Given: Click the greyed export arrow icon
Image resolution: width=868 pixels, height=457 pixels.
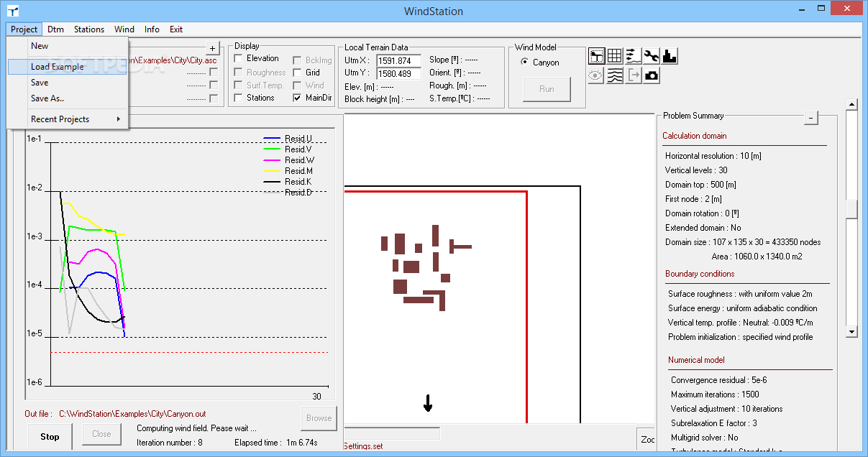Looking at the screenshot, I should point(634,75).
